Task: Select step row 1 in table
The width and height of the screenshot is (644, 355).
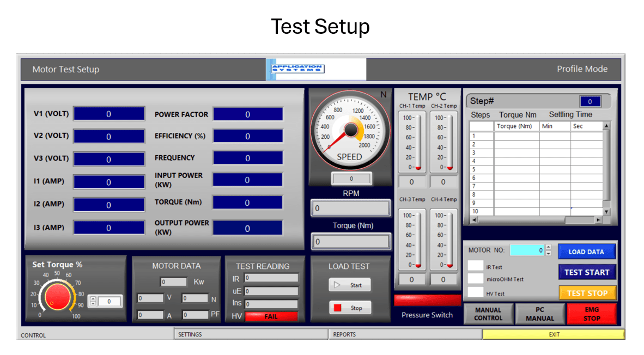Action: pyautogui.click(x=536, y=136)
